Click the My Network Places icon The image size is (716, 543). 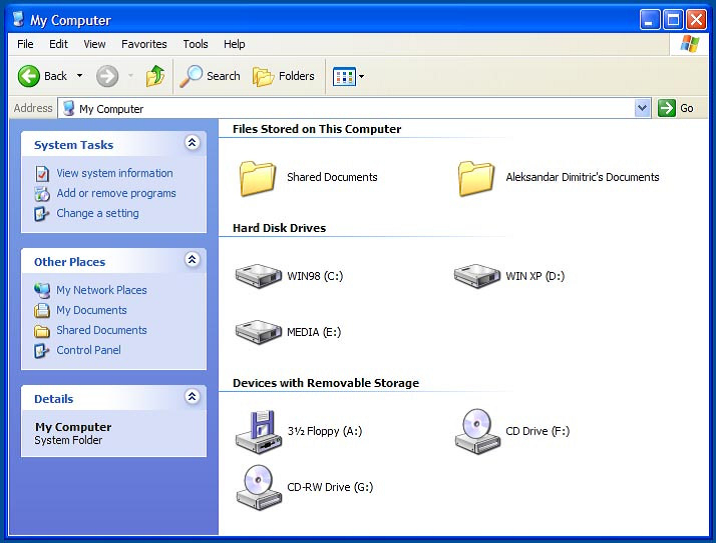[x=42, y=290]
